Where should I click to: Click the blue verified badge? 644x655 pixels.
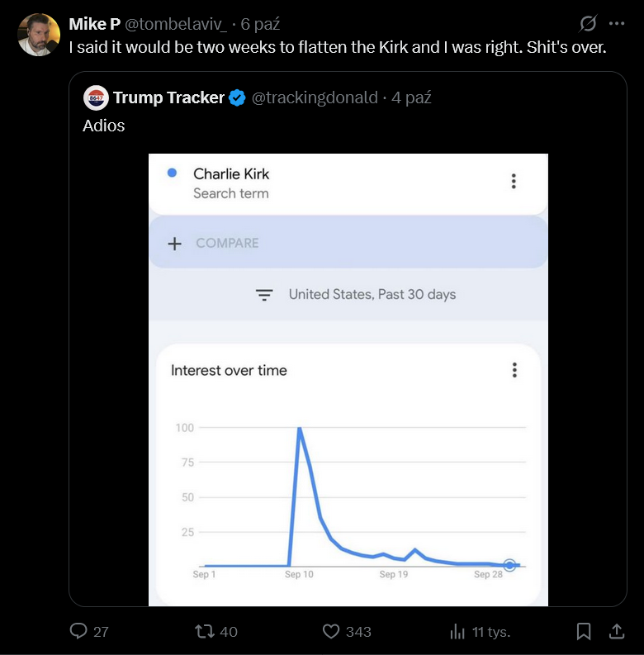[x=237, y=97]
